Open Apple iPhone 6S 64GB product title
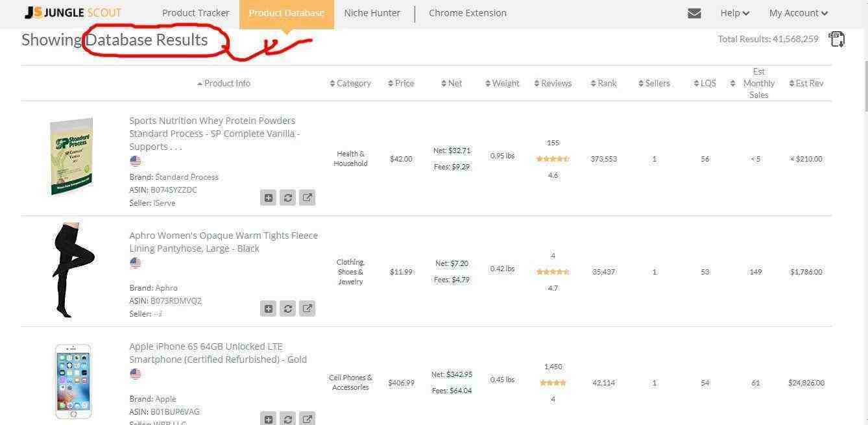Image resolution: width=868 pixels, height=425 pixels. pos(218,353)
